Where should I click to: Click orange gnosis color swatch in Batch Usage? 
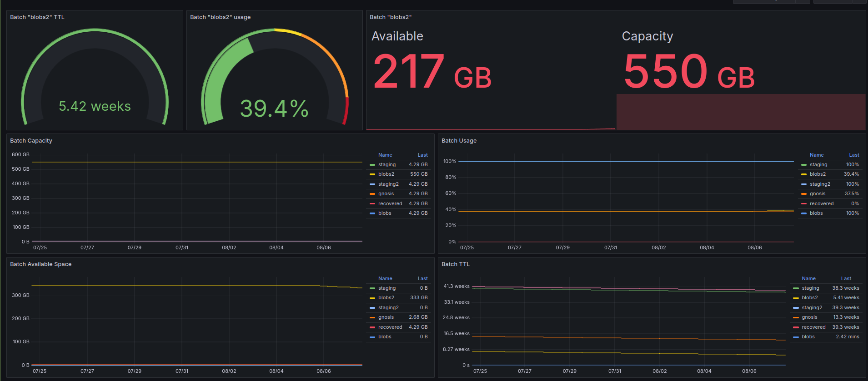[804, 194]
